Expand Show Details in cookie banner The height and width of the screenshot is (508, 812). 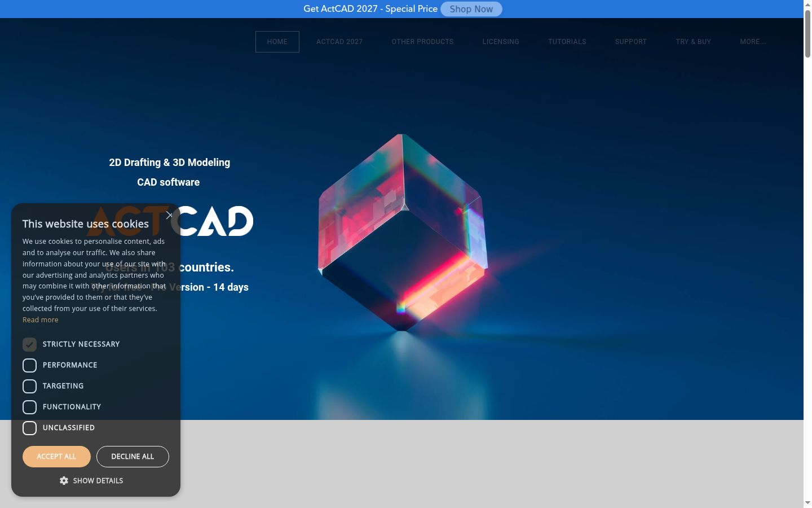[91, 481]
